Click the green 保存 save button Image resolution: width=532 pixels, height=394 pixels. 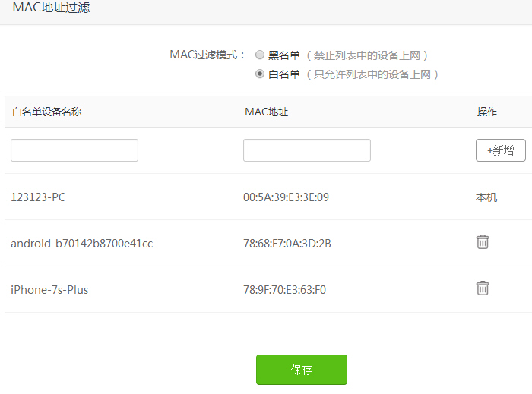301,370
